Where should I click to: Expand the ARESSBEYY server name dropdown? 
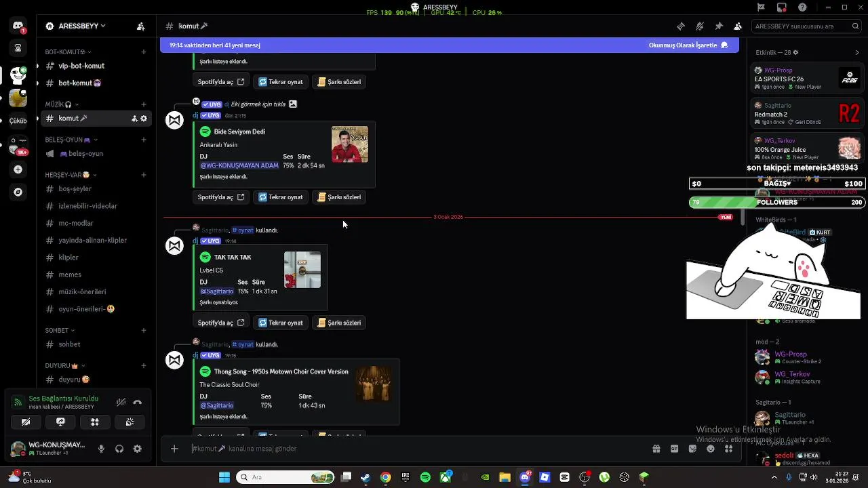click(81, 26)
